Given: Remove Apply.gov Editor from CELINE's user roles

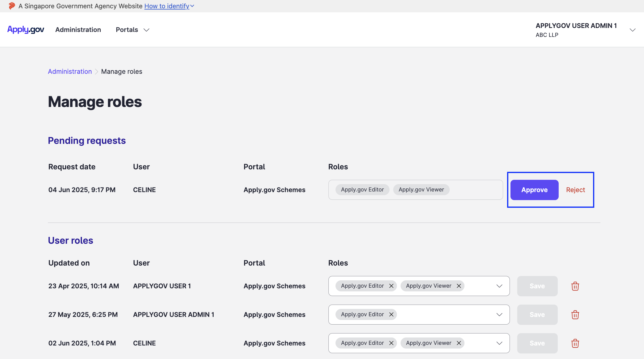Looking at the screenshot, I should click(x=391, y=343).
